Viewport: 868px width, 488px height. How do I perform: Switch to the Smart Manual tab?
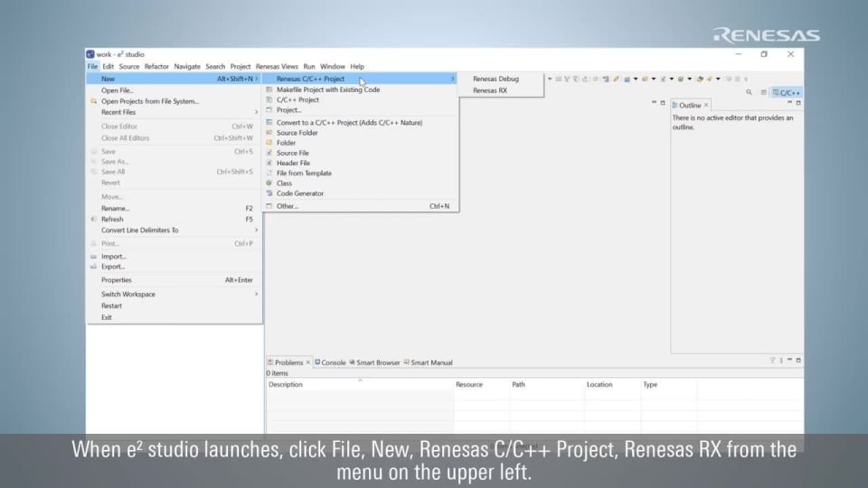coord(428,362)
